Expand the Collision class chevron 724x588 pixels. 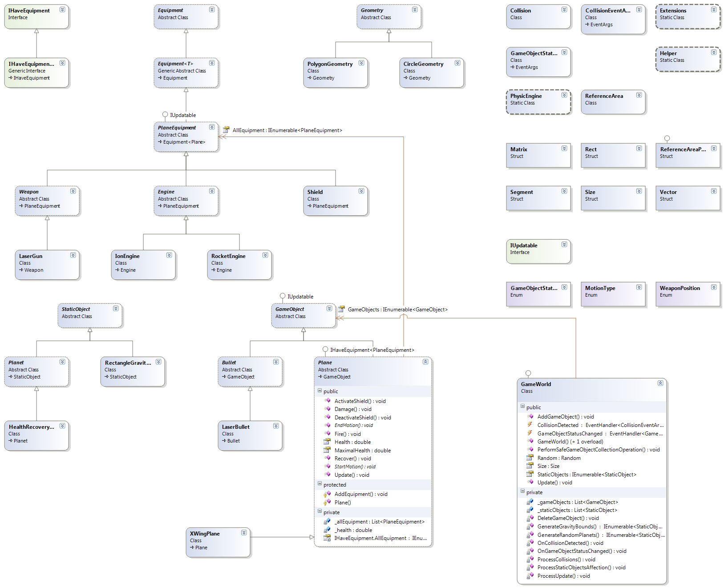point(564,9)
